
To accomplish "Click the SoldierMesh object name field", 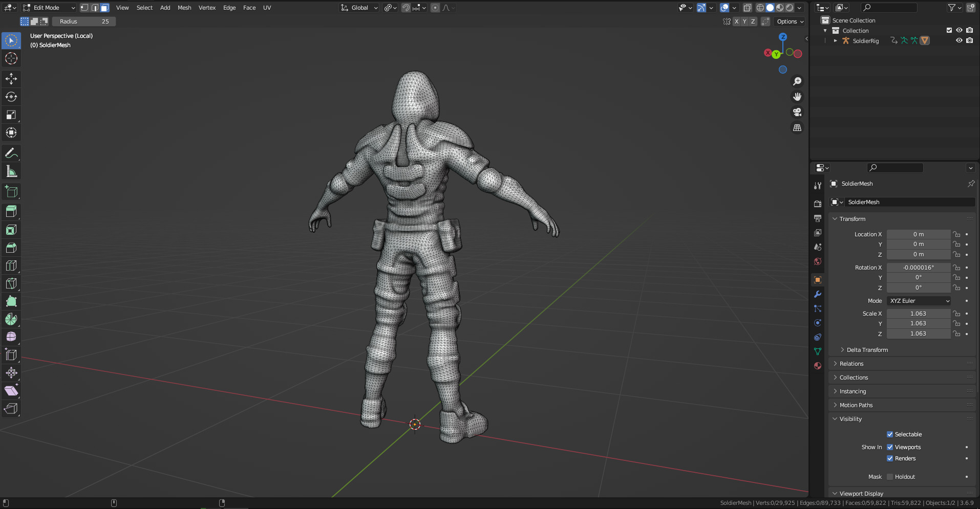I will click(909, 202).
